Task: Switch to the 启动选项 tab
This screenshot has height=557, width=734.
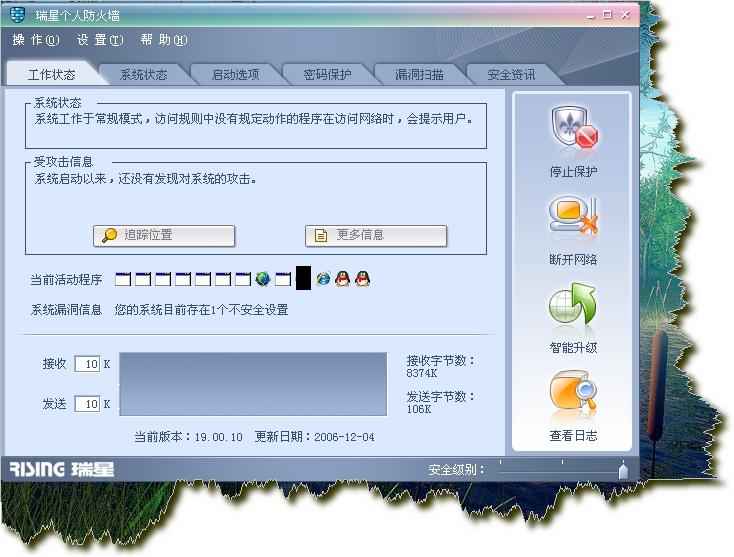Action: click(235, 74)
